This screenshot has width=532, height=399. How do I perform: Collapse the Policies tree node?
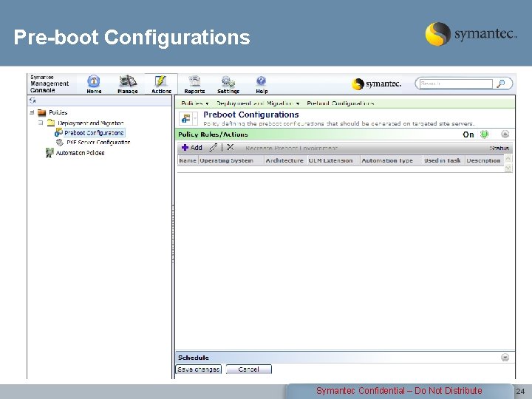tap(32, 112)
